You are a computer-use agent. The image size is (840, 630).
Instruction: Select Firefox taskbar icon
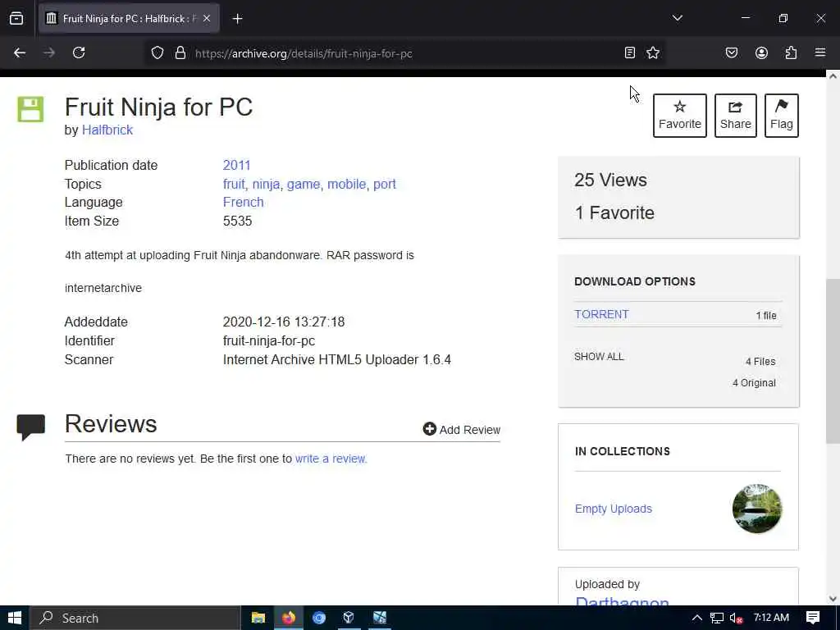(289, 618)
